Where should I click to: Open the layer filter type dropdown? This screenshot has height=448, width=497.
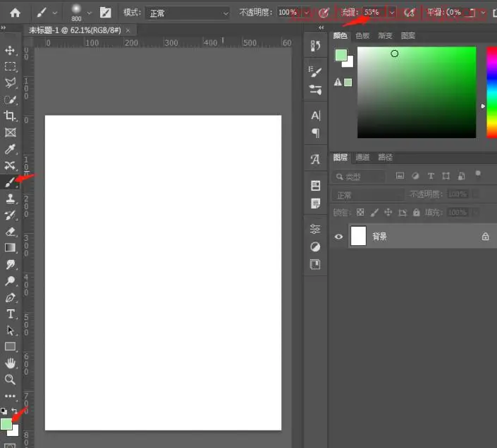click(359, 176)
